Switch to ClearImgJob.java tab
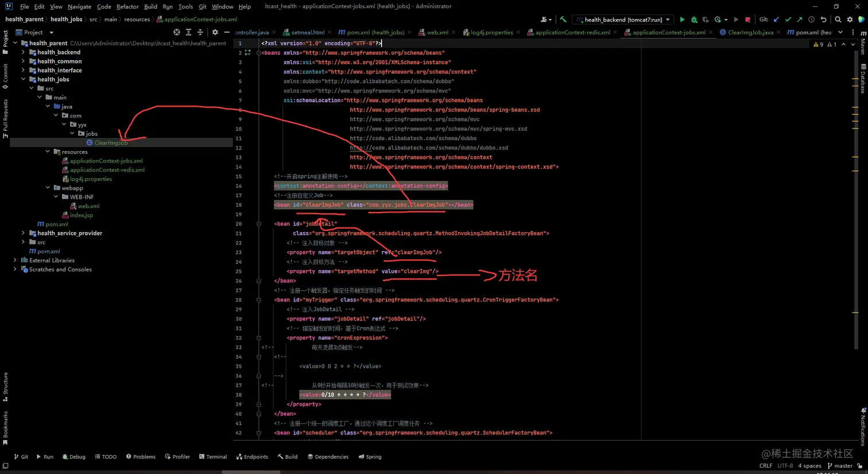Screen dimensions: 868x474 (750, 32)
